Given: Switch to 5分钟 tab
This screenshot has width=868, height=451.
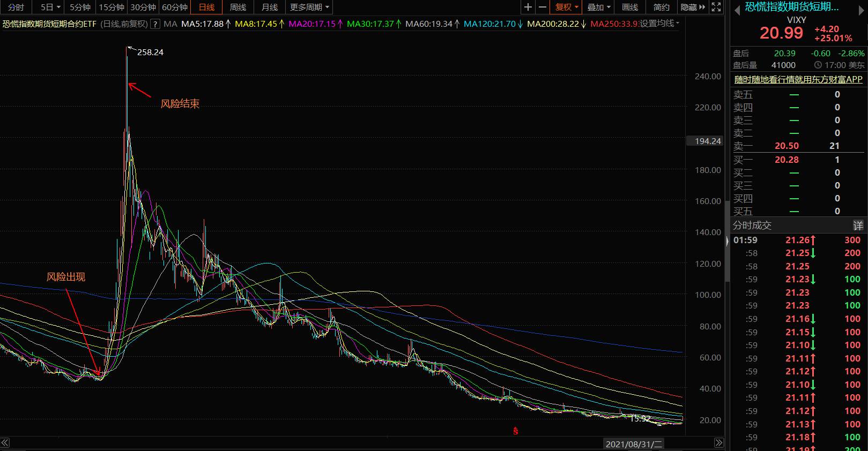Looking at the screenshot, I should pyautogui.click(x=80, y=7).
